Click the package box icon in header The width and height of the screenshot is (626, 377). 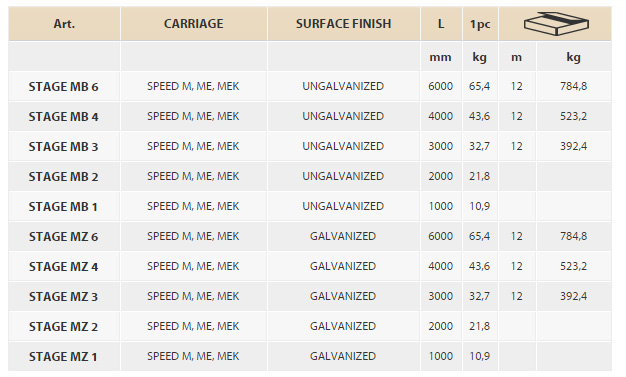pos(556,24)
